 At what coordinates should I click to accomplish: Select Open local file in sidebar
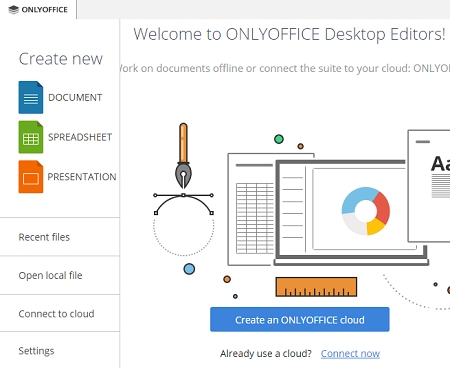[x=60, y=275]
